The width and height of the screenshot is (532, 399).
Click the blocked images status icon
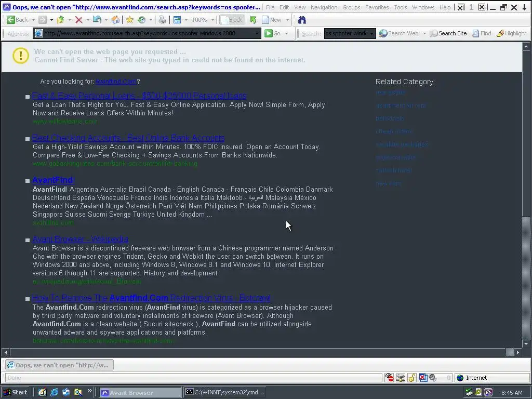click(423, 378)
